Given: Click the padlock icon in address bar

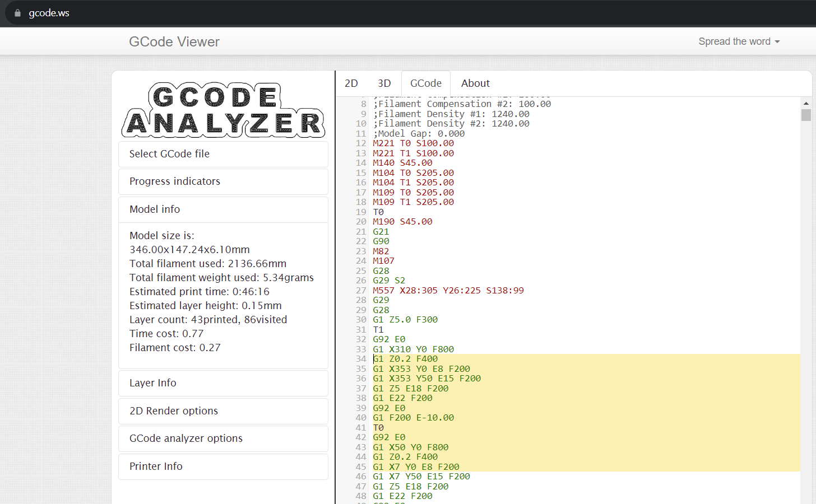Looking at the screenshot, I should point(17,13).
